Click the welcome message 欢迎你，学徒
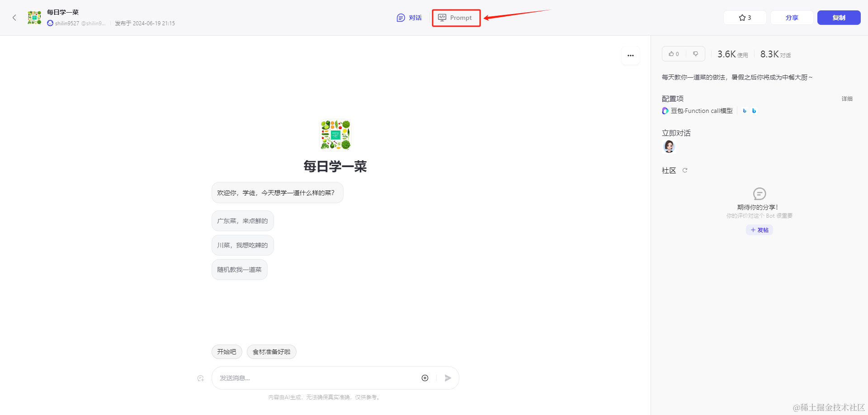The image size is (868, 415). point(278,193)
